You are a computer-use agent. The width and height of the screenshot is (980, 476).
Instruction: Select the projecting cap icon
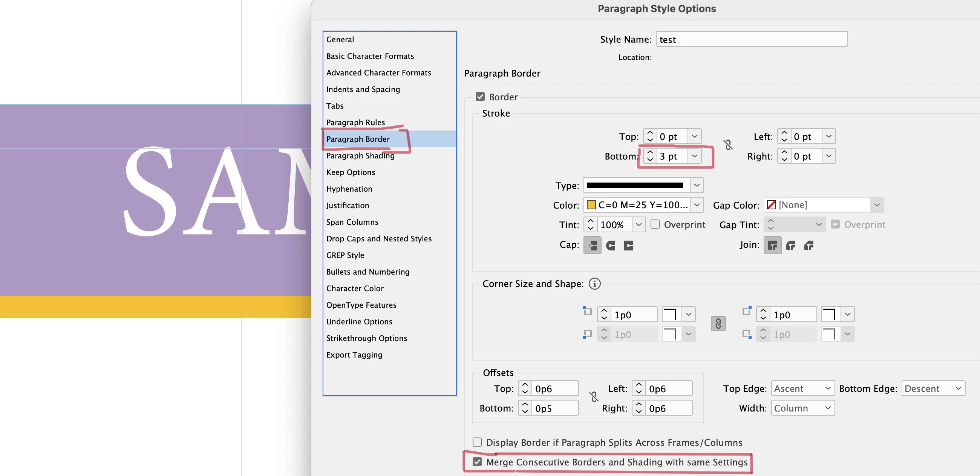628,245
